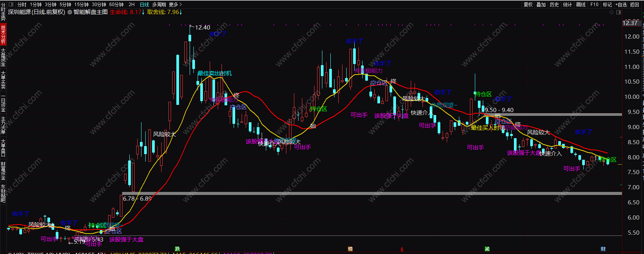Open the 统计 statistics button

coord(567,5)
